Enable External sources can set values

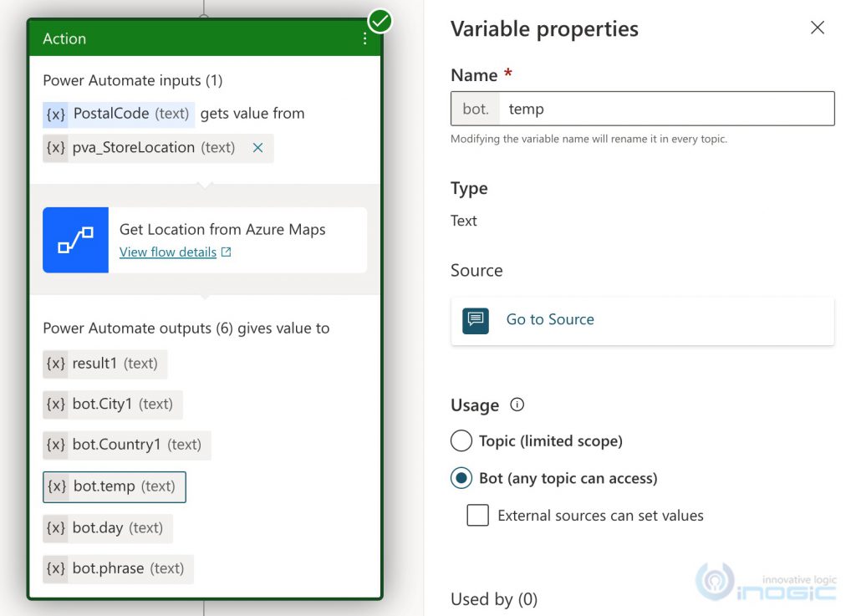477,516
